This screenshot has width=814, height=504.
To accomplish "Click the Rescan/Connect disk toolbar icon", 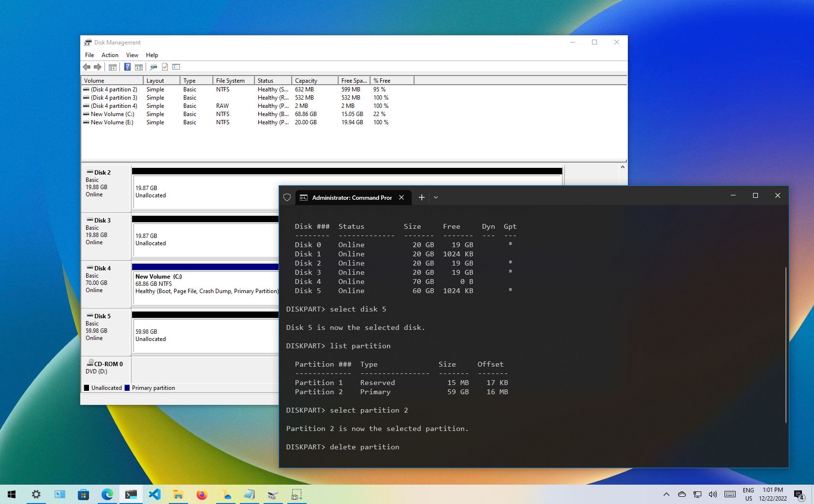I will tap(153, 67).
